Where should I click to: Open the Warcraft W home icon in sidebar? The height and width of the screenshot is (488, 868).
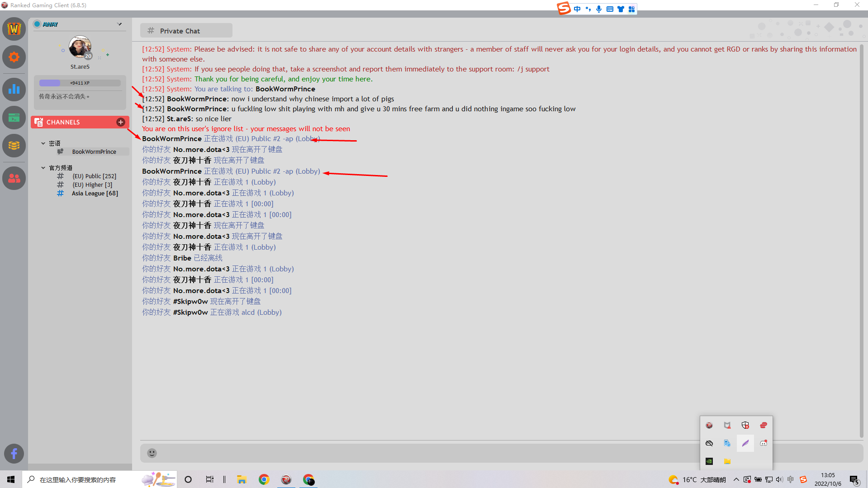(14, 29)
